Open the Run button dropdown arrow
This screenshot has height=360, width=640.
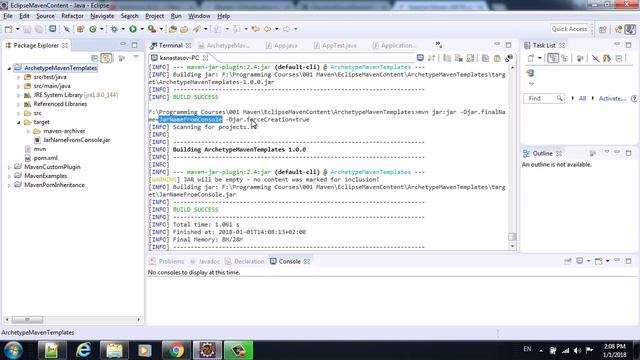[x=142, y=29]
